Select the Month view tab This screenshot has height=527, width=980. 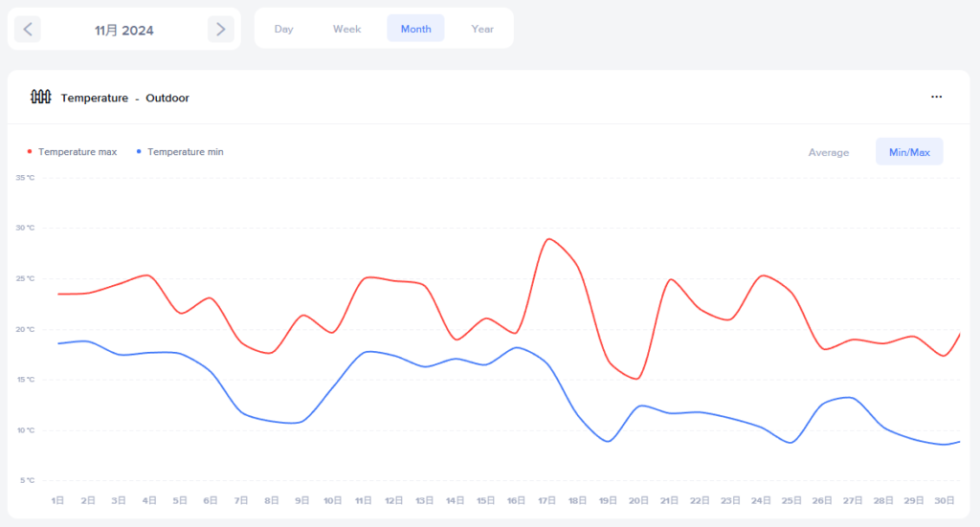click(x=415, y=29)
